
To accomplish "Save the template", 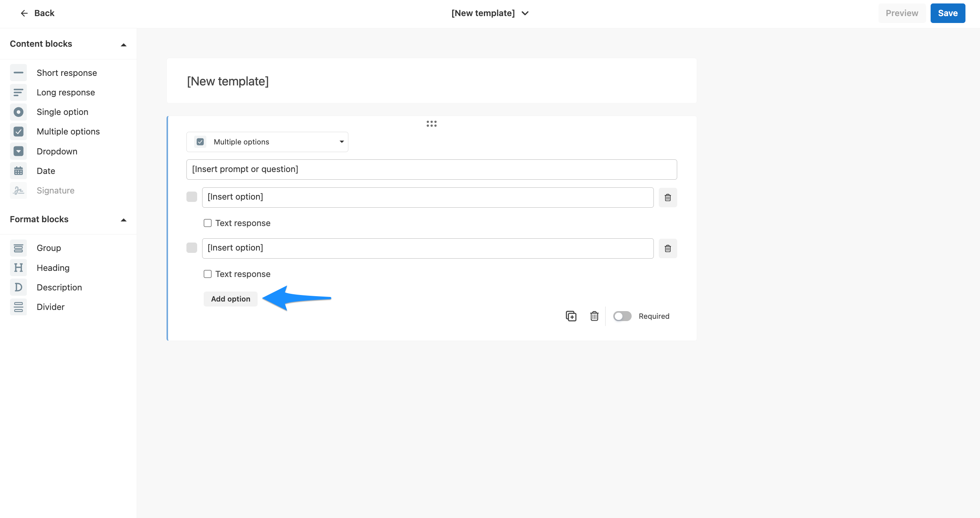I will [x=947, y=13].
